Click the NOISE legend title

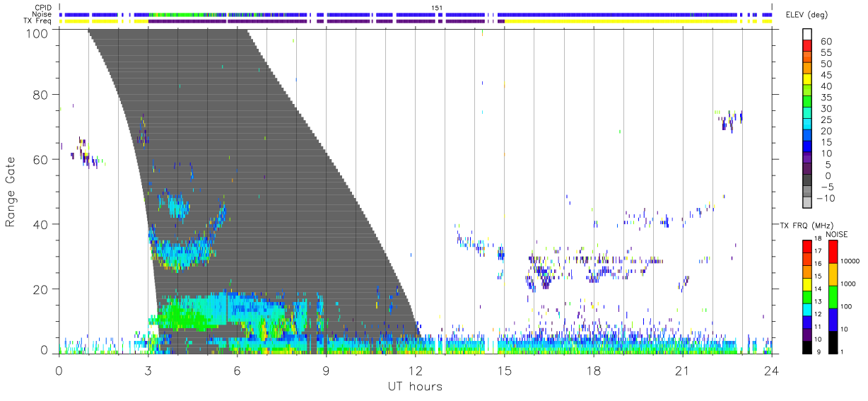coord(838,234)
